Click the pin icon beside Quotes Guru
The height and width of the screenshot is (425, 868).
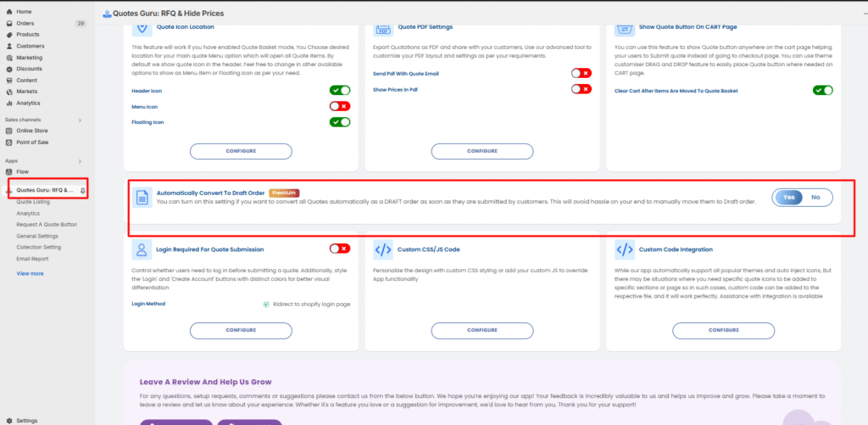(x=82, y=190)
